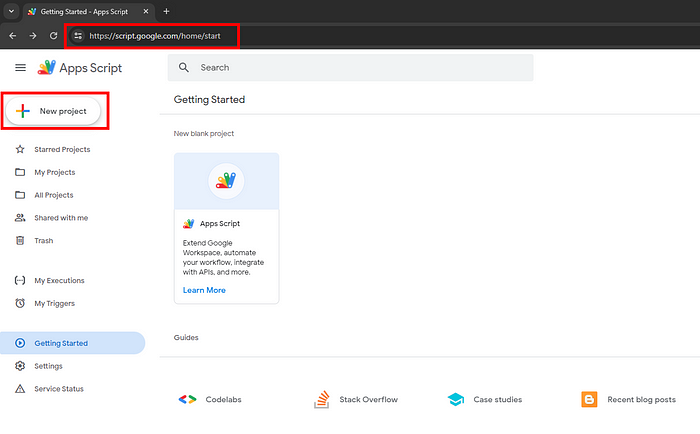The width and height of the screenshot is (700, 434).
Task: Click the site information icon in address bar
Action: tap(78, 36)
